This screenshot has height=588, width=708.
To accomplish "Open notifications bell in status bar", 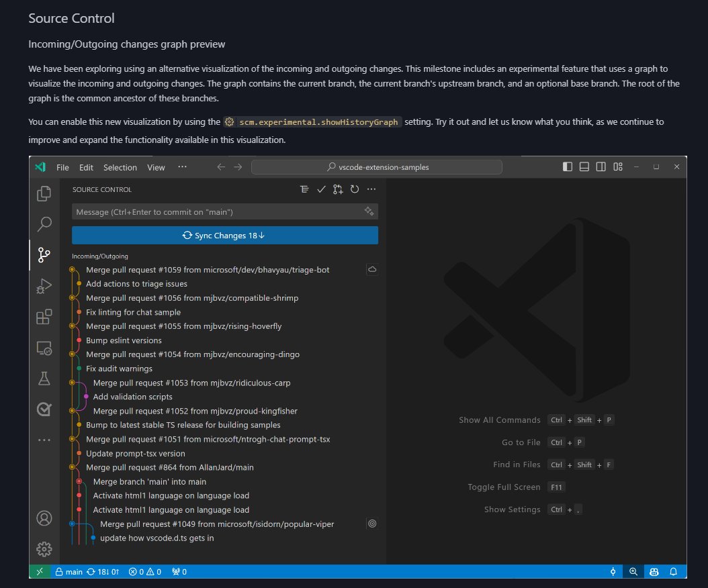I will (673, 572).
